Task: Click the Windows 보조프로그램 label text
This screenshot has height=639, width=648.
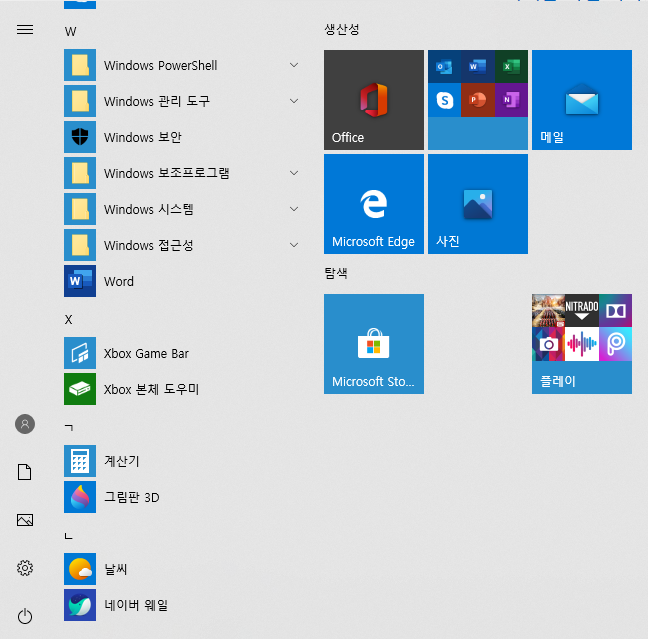Action: (167, 173)
